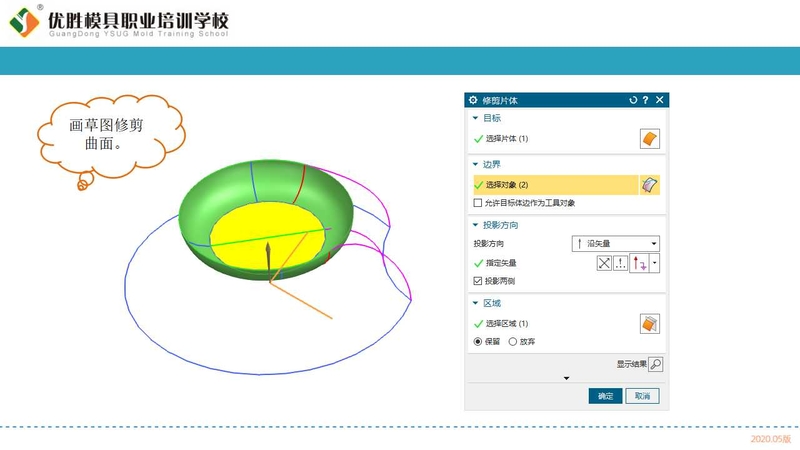Image resolution: width=800 pixels, height=450 pixels.
Task: Toggle the 投影两侧 checkbox
Action: pyautogui.click(x=478, y=281)
